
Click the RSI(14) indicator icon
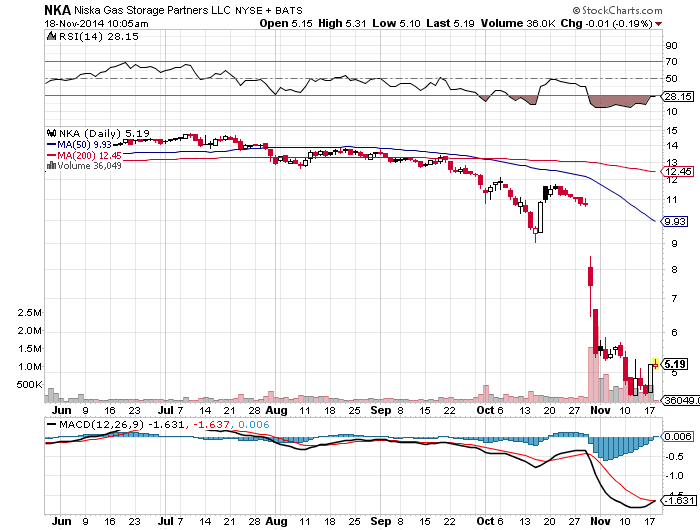click(52, 36)
